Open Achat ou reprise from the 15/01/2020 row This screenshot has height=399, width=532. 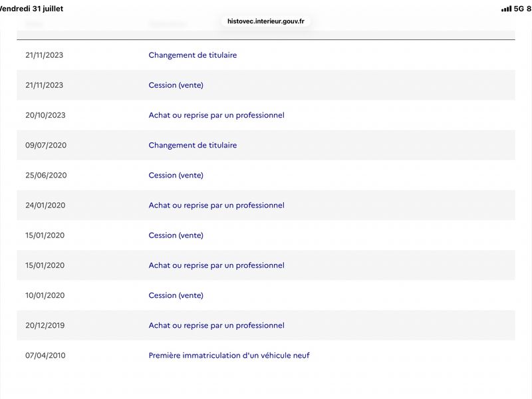pyautogui.click(x=217, y=265)
